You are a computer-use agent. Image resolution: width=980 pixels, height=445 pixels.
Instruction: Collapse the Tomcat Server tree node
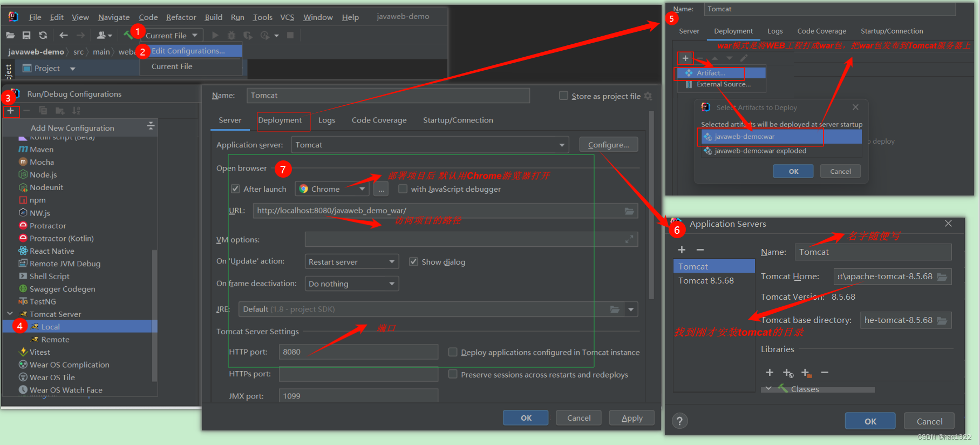10,313
